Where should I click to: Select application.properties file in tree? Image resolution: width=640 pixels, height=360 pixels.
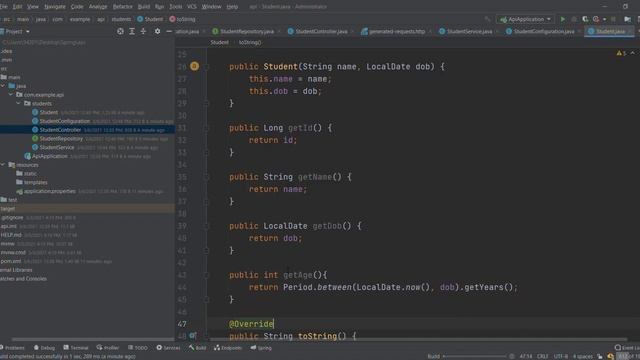tap(49, 191)
